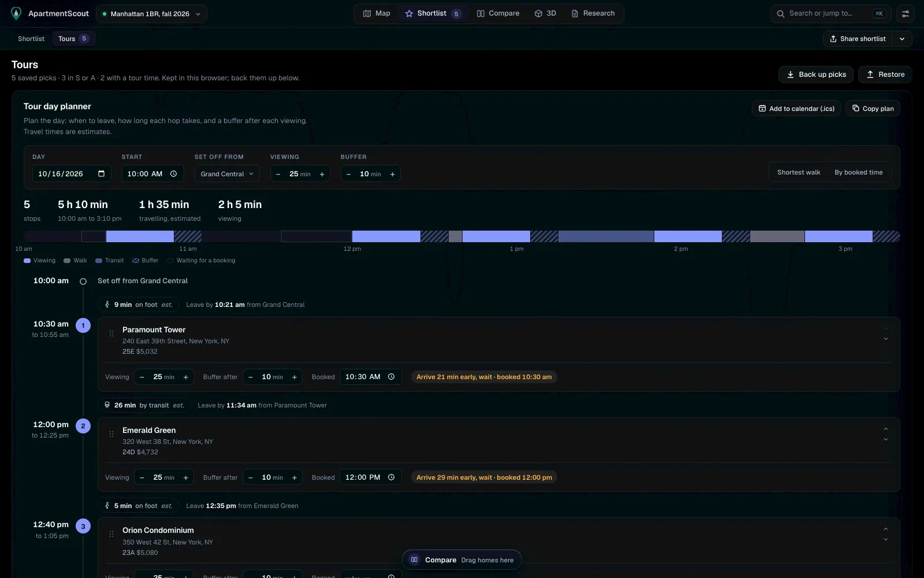The height and width of the screenshot is (578, 924).
Task: Move Emerald Green up one stop
Action: (885, 429)
